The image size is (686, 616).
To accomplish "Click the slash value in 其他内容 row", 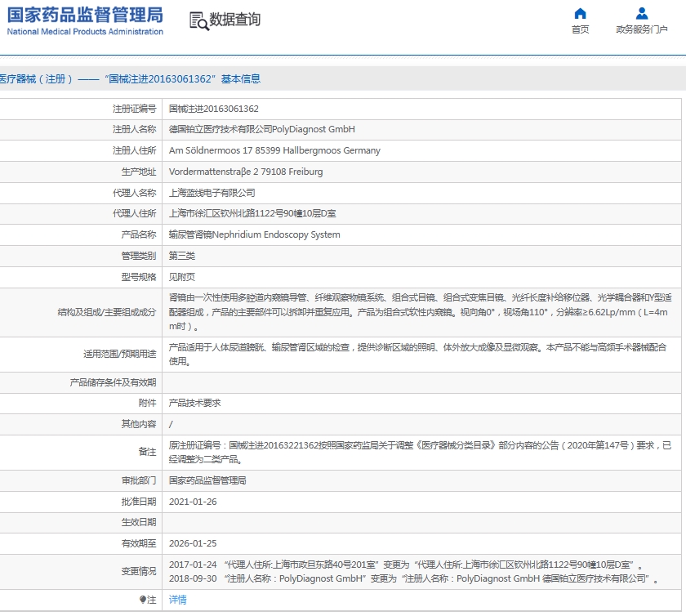I will [171, 424].
